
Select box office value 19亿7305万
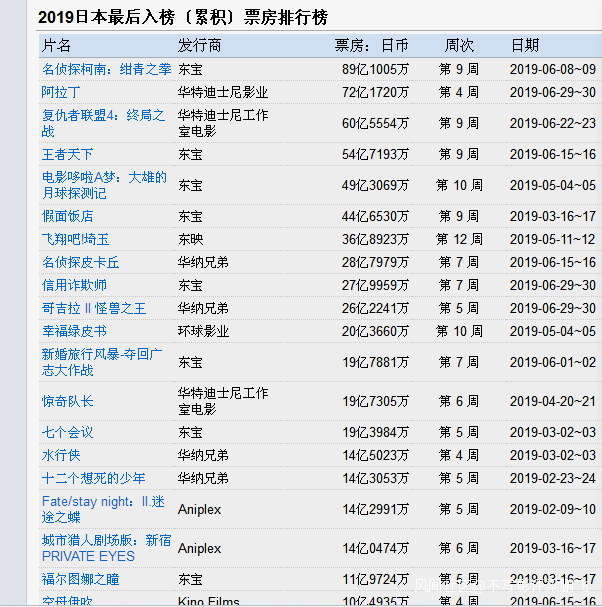pos(376,401)
